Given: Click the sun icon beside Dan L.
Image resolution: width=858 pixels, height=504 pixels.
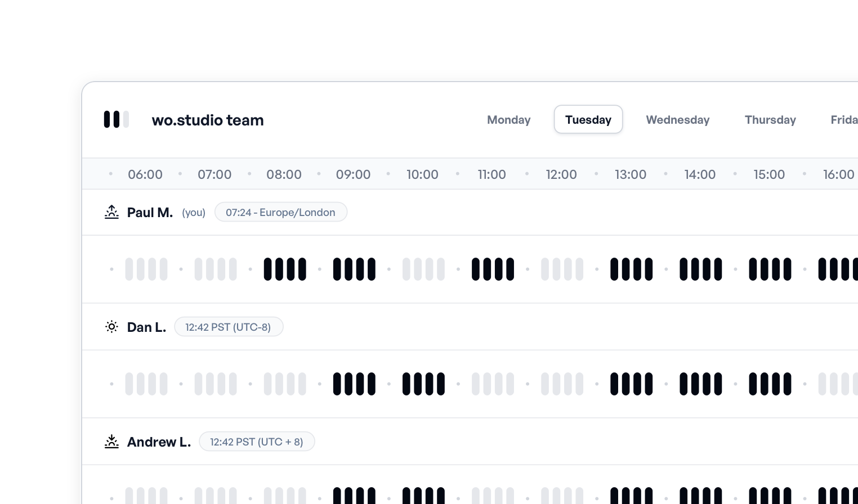Looking at the screenshot, I should click(111, 327).
